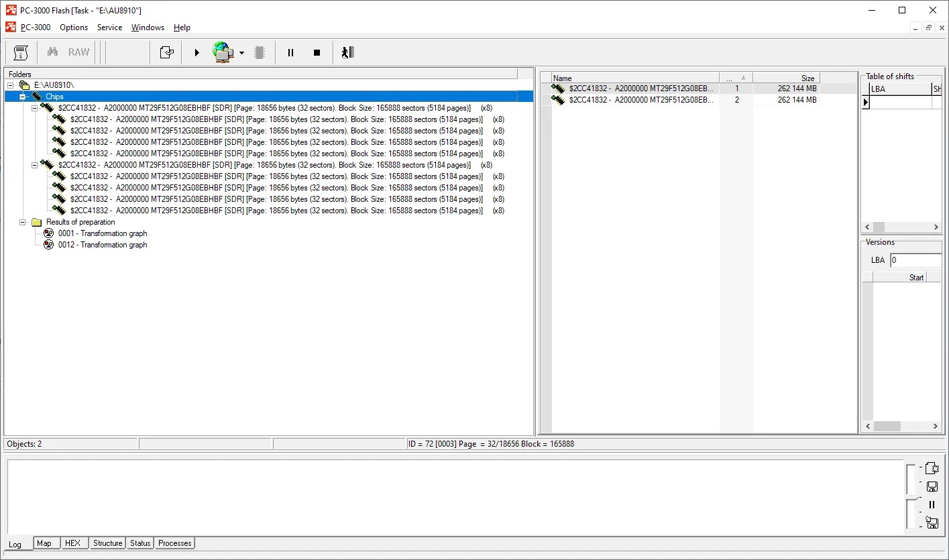Click the Start play arrow in toolbar
The image size is (949, 560).
pyautogui.click(x=197, y=52)
